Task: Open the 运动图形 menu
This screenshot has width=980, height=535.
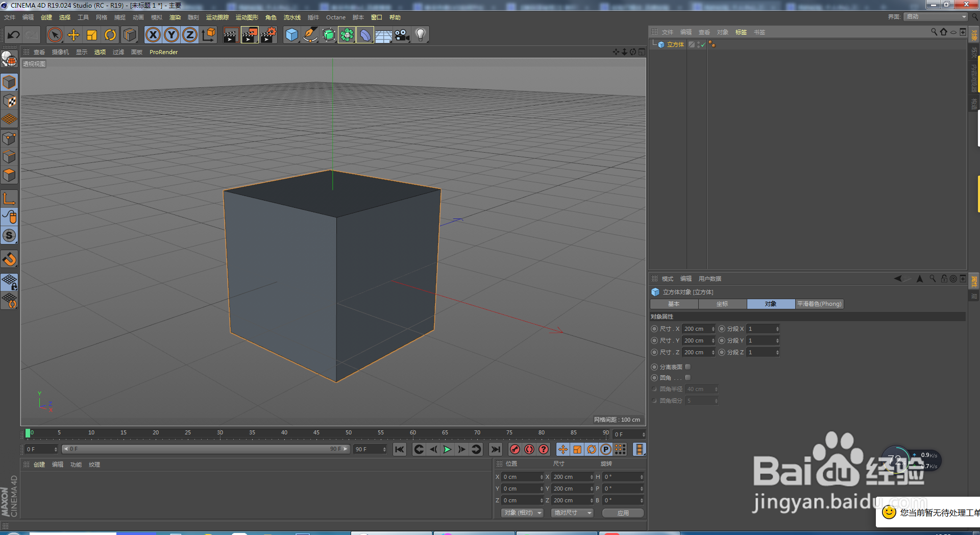Action: 247,17
